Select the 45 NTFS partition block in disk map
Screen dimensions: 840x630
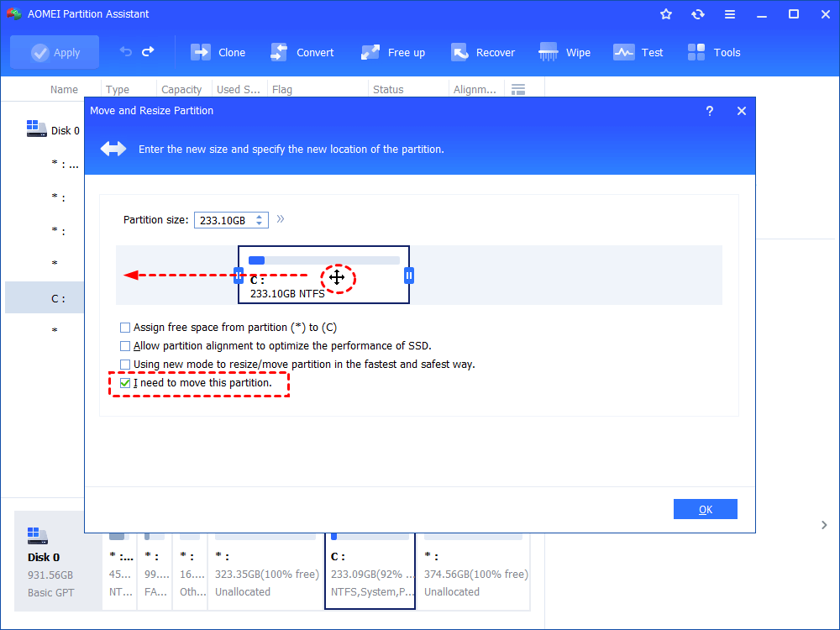point(120,571)
